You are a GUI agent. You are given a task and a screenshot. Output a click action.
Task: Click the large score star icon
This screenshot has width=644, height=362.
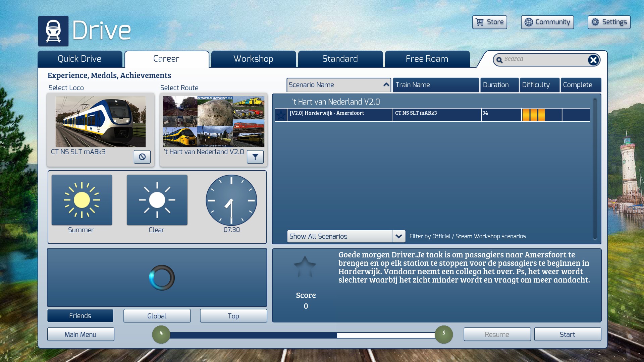[305, 267]
